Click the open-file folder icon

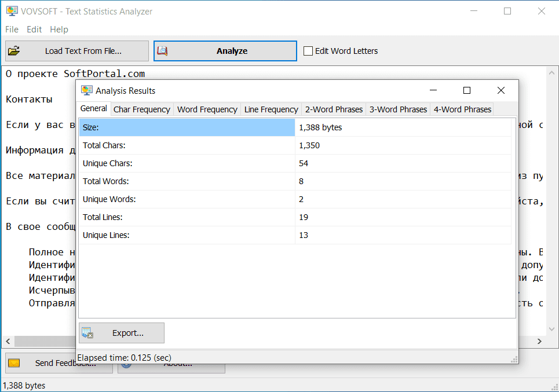(13, 51)
